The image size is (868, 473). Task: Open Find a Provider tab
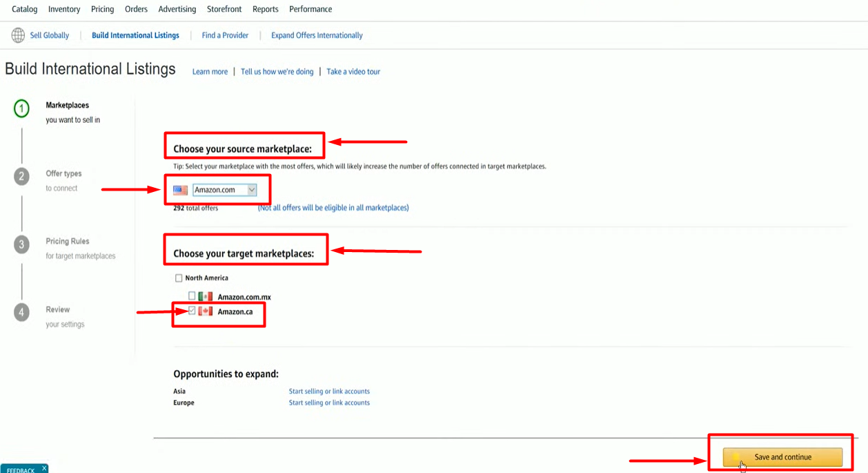pos(225,35)
